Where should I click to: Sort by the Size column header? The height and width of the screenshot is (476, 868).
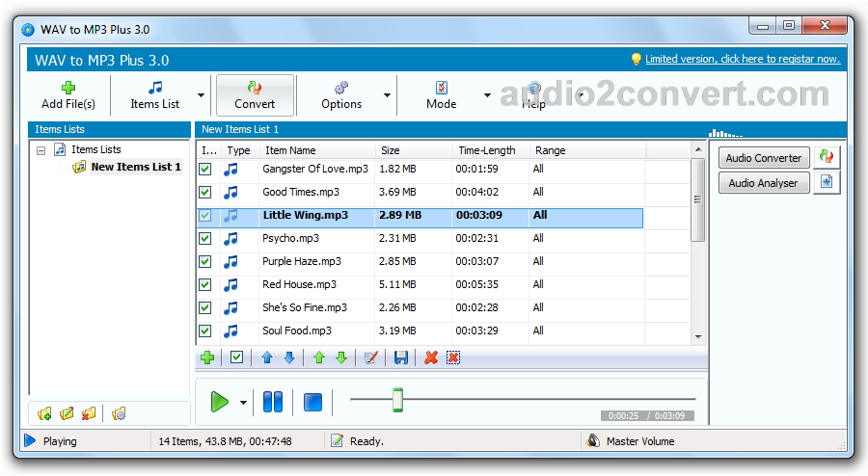click(x=413, y=150)
